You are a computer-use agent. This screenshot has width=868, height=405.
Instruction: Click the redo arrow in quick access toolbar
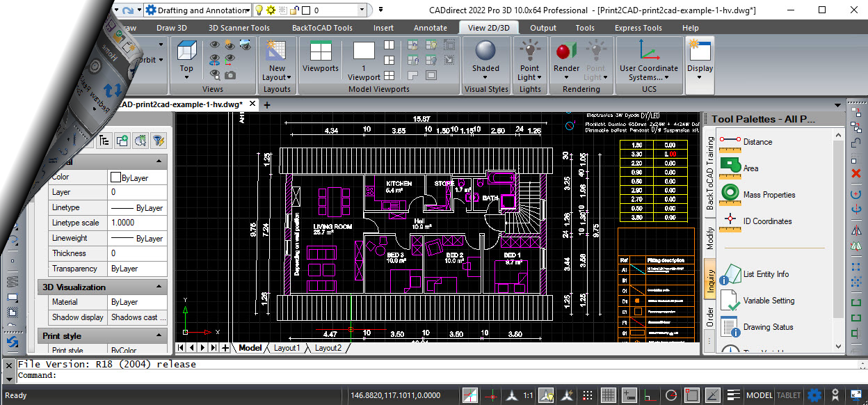click(x=127, y=10)
